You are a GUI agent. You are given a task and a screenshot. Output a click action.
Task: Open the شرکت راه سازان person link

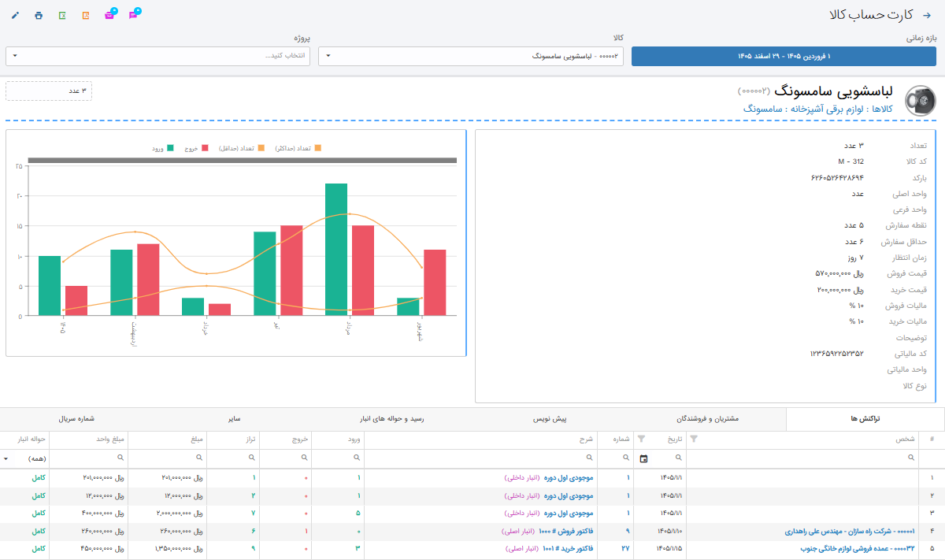point(850,532)
